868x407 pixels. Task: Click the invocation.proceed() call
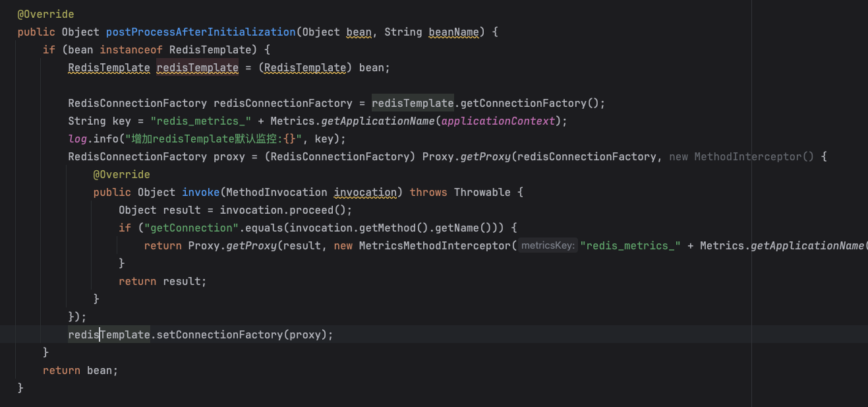point(283,210)
